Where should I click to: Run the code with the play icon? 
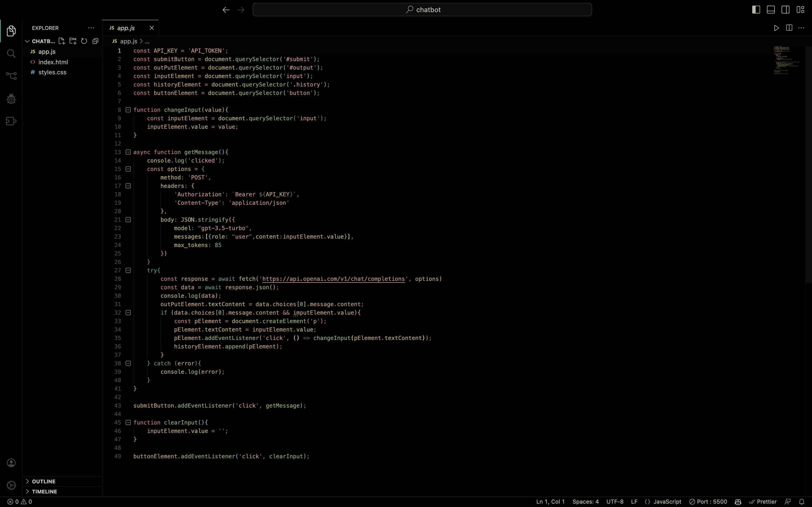tap(776, 28)
